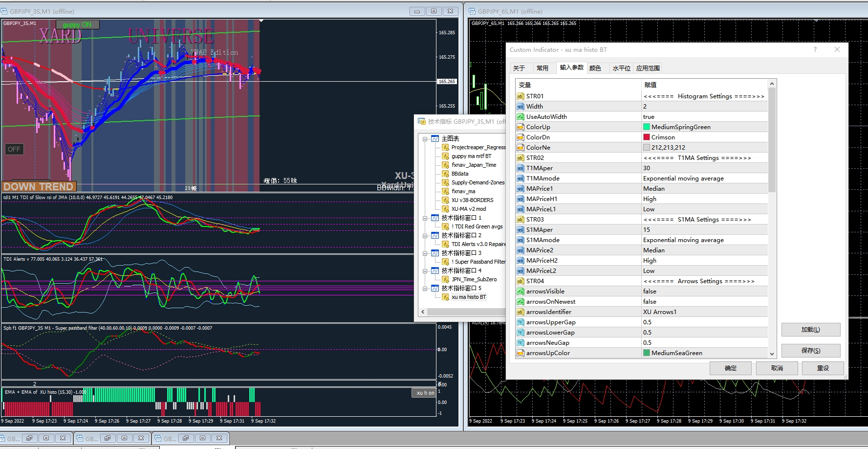The height and width of the screenshot is (449, 868).
Task: Toggle the OFF button on chart
Action: click(14, 149)
